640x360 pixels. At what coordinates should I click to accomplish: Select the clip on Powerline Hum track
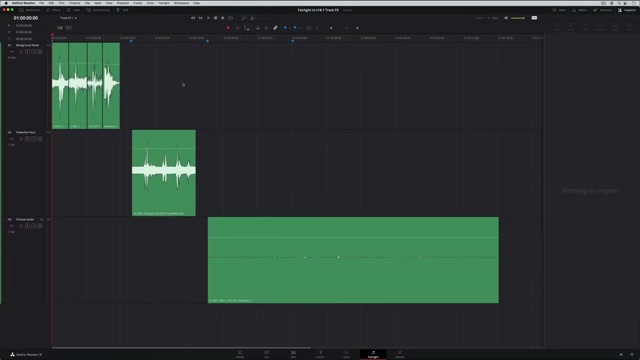tap(164, 173)
